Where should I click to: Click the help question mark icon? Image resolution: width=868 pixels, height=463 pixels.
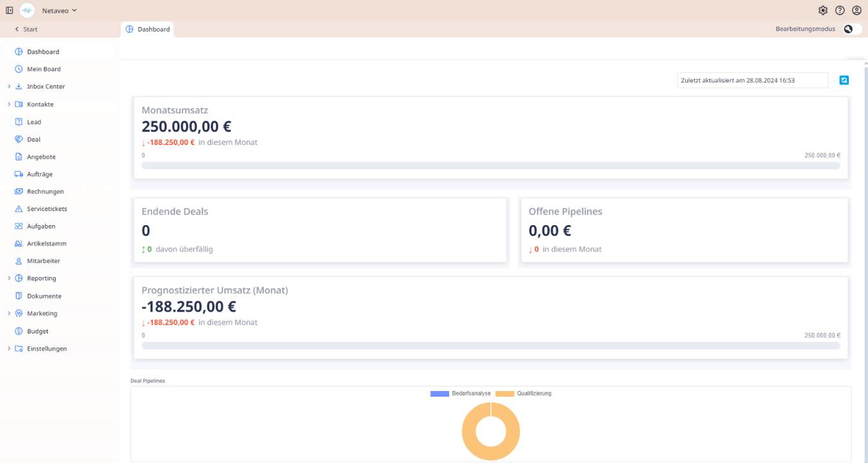click(x=840, y=10)
